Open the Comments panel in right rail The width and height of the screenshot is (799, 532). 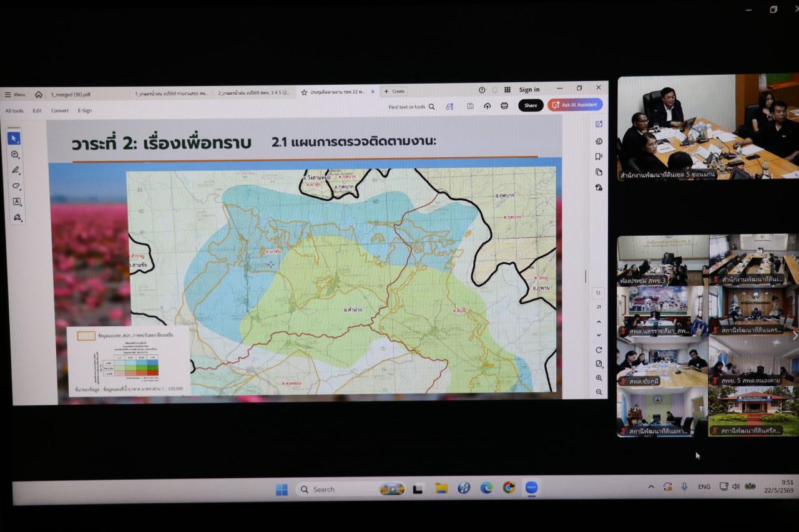coord(599,141)
